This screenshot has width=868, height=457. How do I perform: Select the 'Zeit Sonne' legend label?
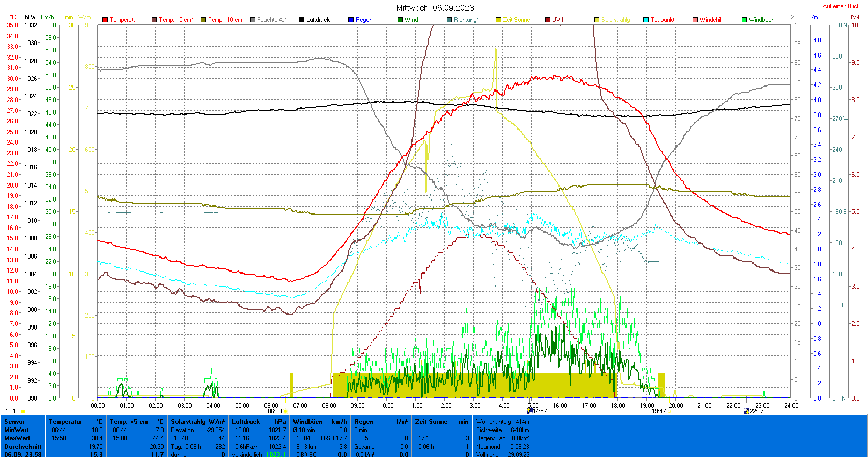click(517, 20)
